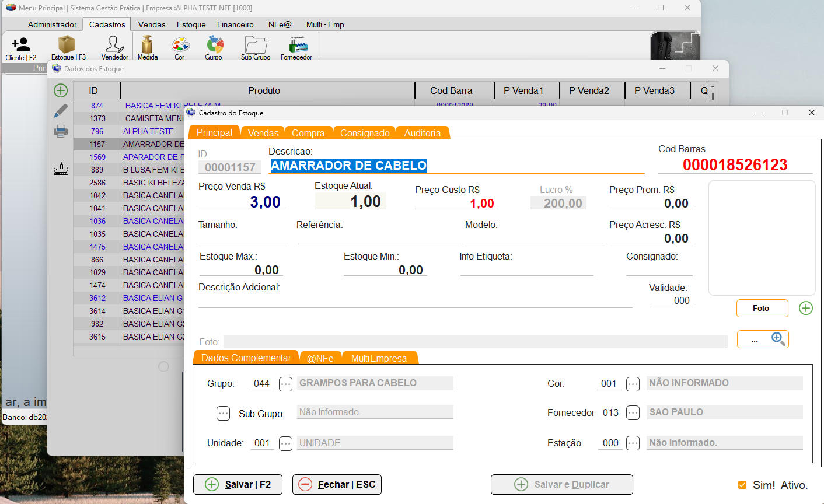This screenshot has height=504, width=824.
Task: Click green plus icon next to Foto button
Action: [x=806, y=308]
